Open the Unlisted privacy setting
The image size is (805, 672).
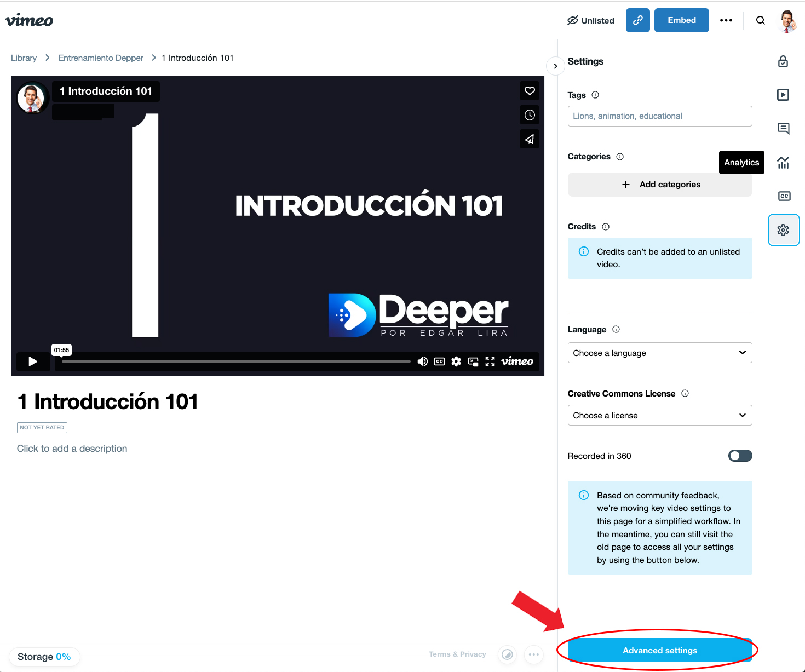[591, 20]
